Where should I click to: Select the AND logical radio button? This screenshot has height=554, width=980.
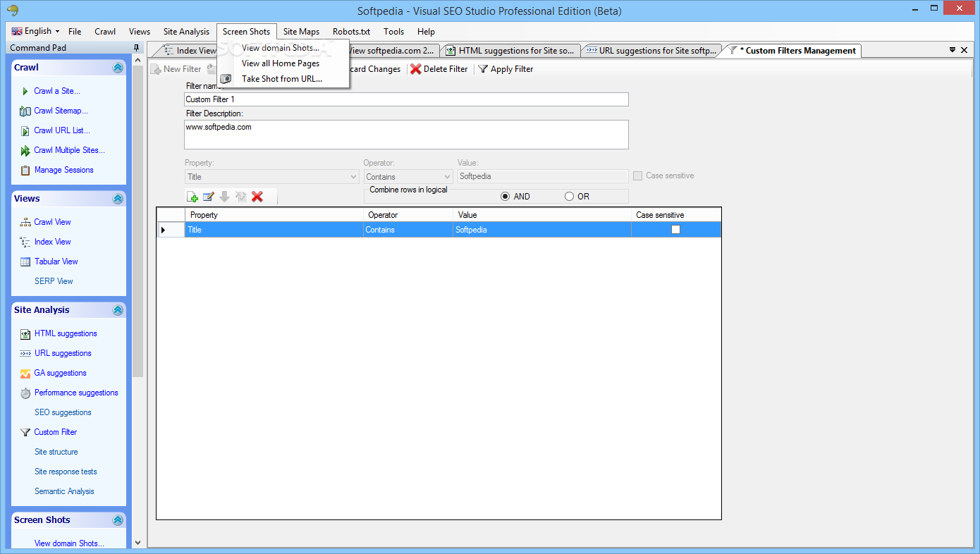click(505, 197)
